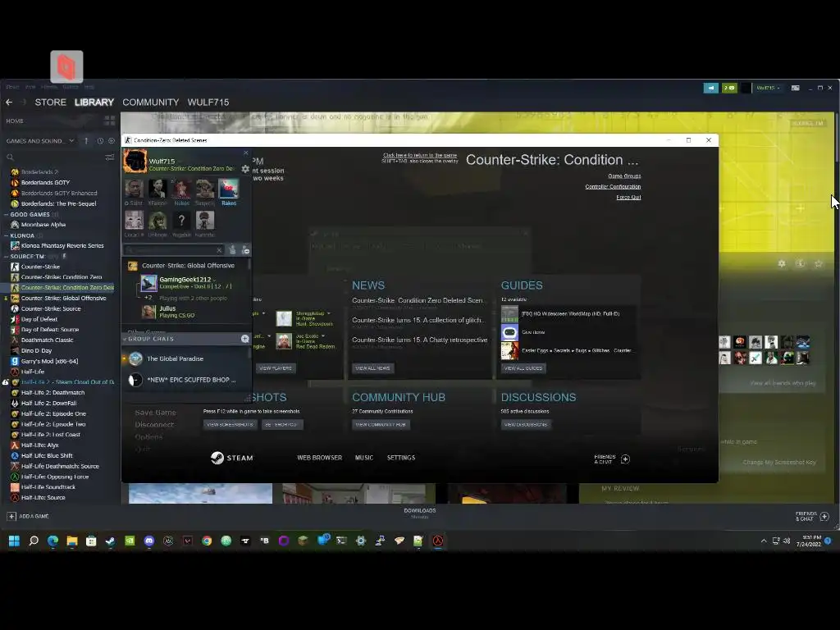Select Moonbase Alpha in library list
Viewport: 840px width, 630px height.
pos(43,225)
